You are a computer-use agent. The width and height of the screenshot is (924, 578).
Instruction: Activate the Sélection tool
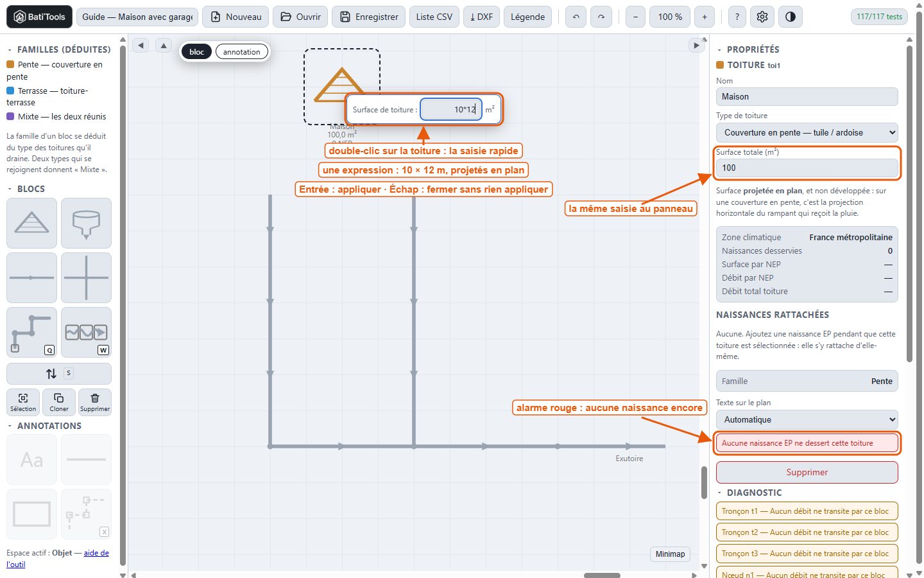coord(23,402)
